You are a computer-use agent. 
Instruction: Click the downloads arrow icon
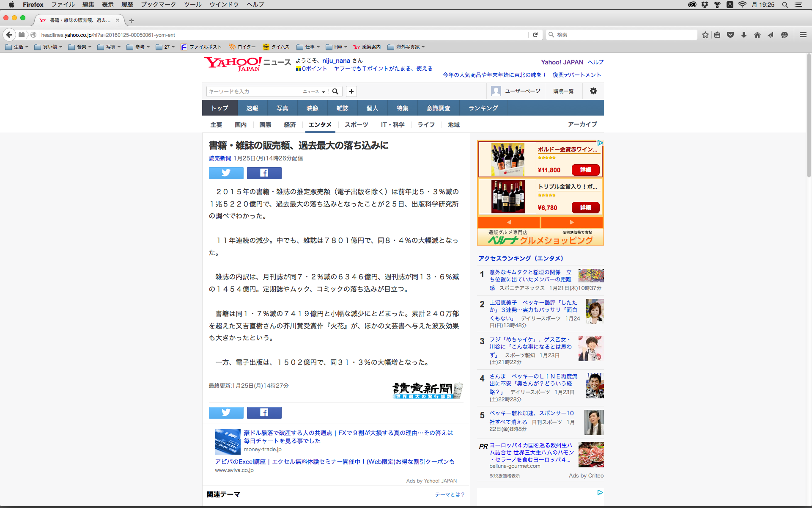click(x=744, y=35)
